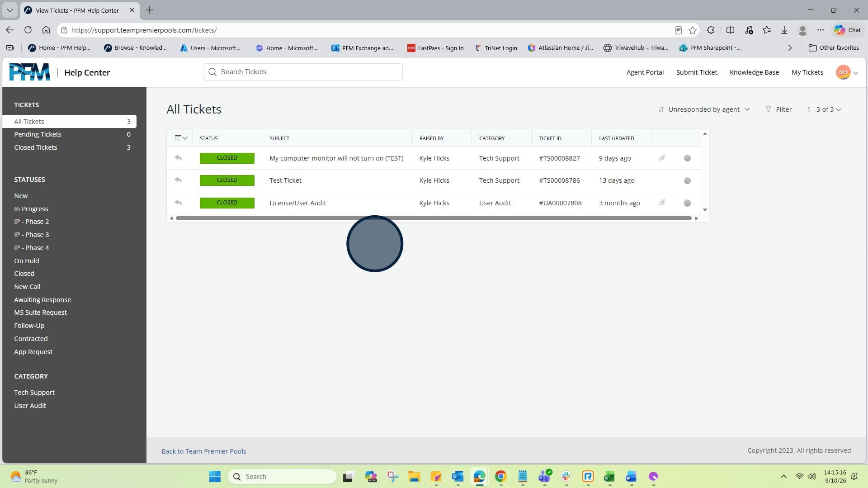
Task: Reload the page with refresh icon
Action: point(28,30)
